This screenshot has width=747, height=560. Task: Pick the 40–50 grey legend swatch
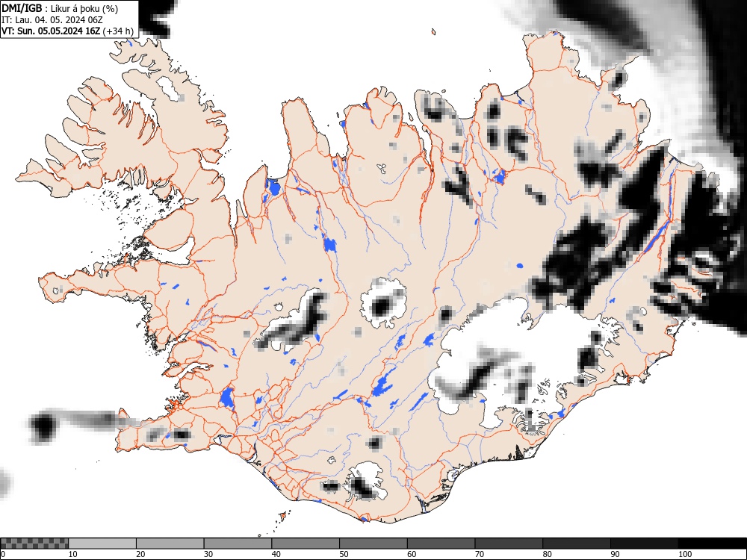(305, 544)
